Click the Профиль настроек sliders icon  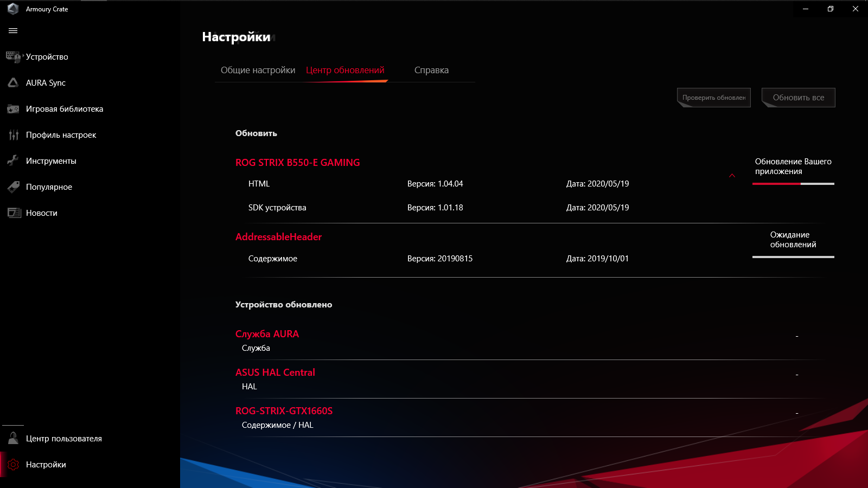[14, 135]
